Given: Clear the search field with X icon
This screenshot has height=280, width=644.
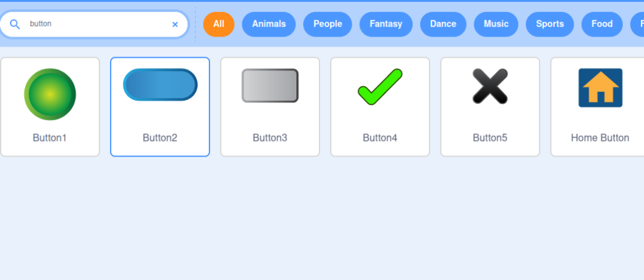Looking at the screenshot, I should click(x=175, y=25).
